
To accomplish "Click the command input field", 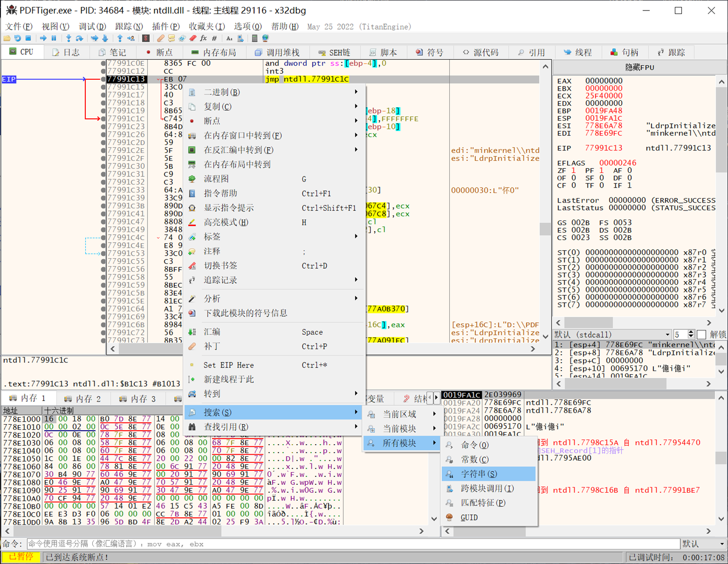I will [353, 544].
